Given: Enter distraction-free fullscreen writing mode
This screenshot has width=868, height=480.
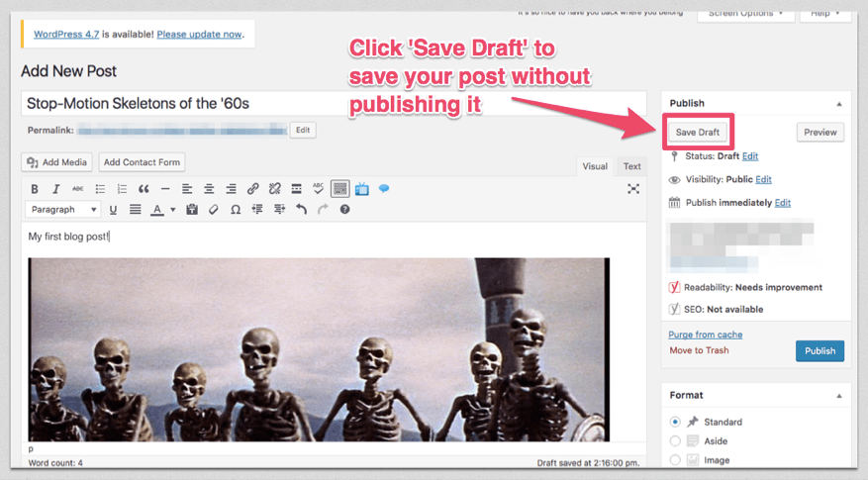Looking at the screenshot, I should point(633,189).
